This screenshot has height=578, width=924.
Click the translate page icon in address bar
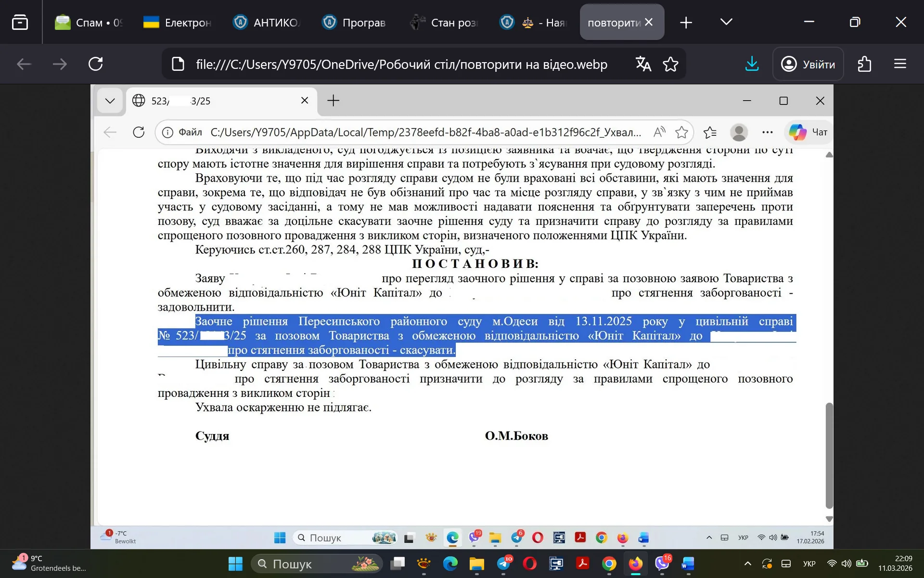[643, 64]
